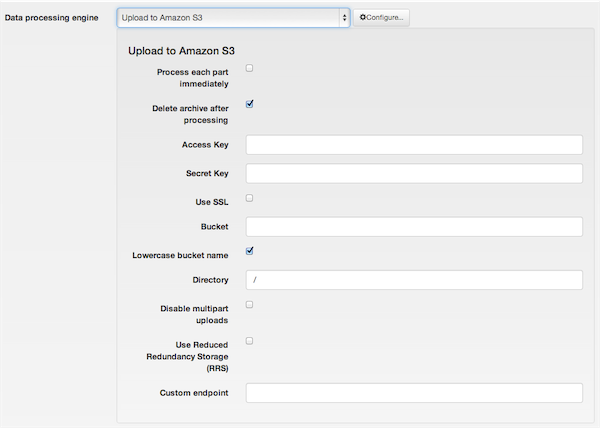The width and height of the screenshot is (600, 428).
Task: Click the Directory field containing slash
Action: [414, 280]
